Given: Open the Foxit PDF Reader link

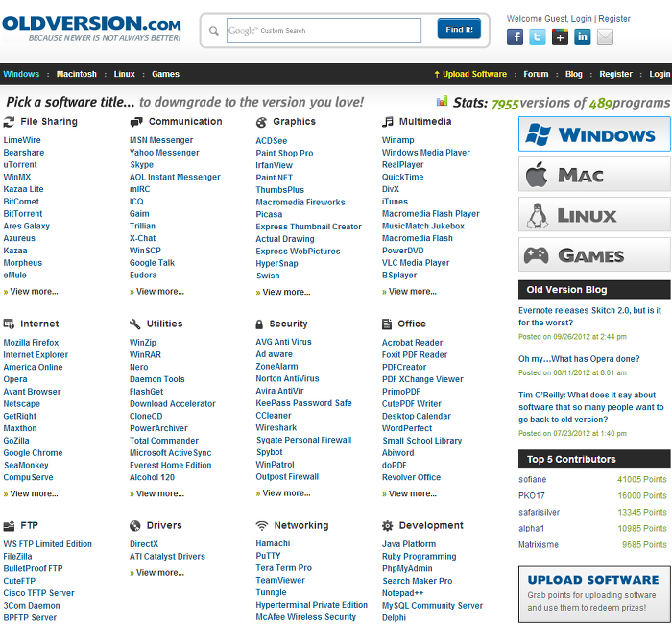Looking at the screenshot, I should click(415, 355).
